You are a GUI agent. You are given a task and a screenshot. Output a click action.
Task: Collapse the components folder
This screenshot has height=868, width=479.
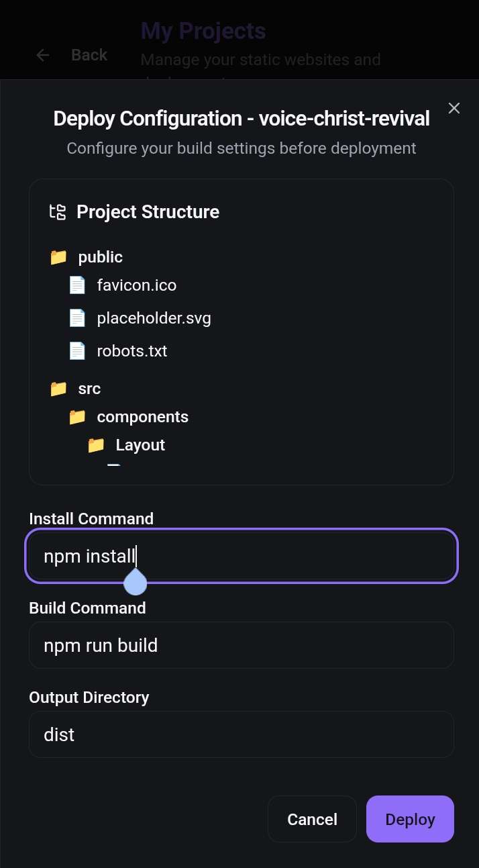coord(142,417)
